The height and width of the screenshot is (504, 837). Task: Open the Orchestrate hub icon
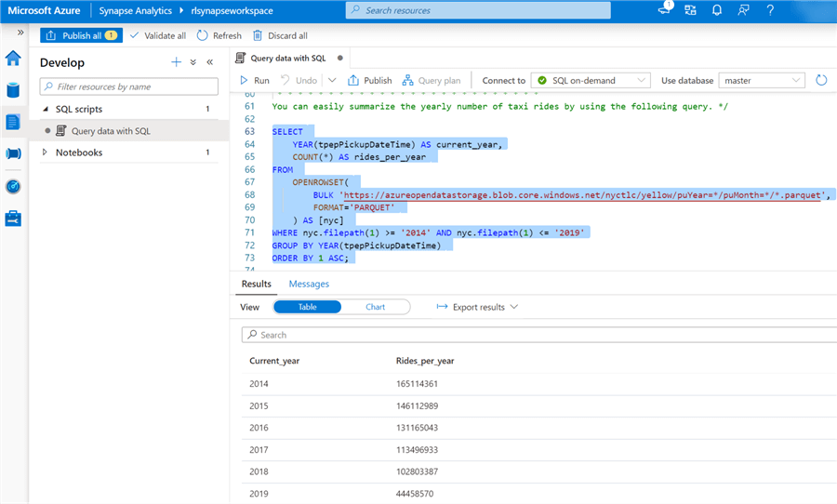[x=13, y=153]
